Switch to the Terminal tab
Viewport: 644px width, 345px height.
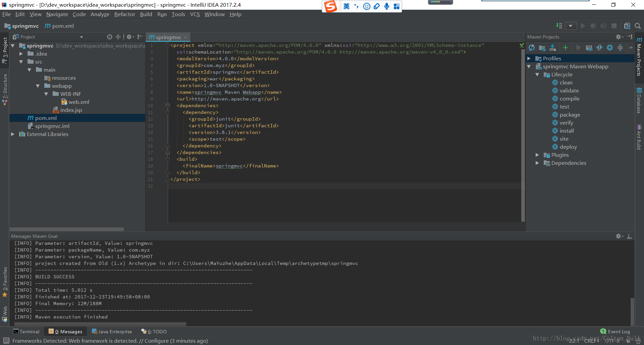pos(26,332)
